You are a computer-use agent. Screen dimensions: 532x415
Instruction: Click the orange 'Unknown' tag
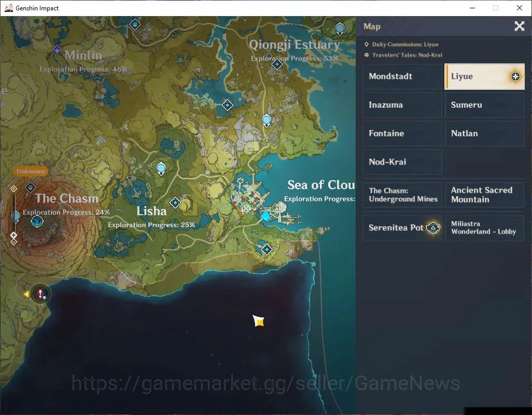(x=31, y=171)
